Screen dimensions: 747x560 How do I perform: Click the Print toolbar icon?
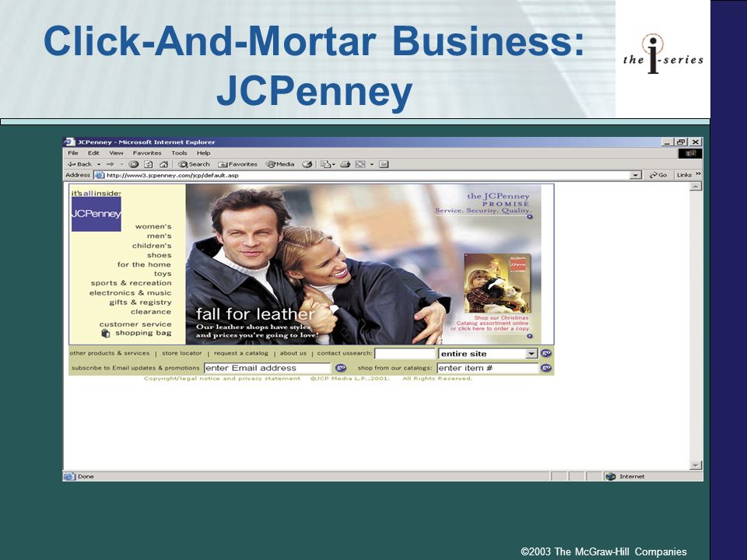point(345,164)
